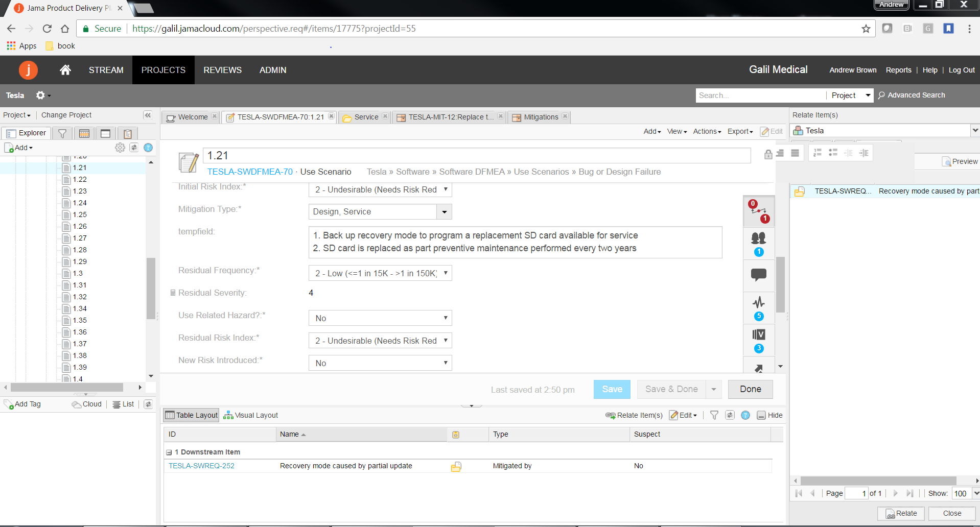This screenshot has width=980, height=527.
Task: Open Initial Risk Index dropdown
Action: (x=380, y=189)
